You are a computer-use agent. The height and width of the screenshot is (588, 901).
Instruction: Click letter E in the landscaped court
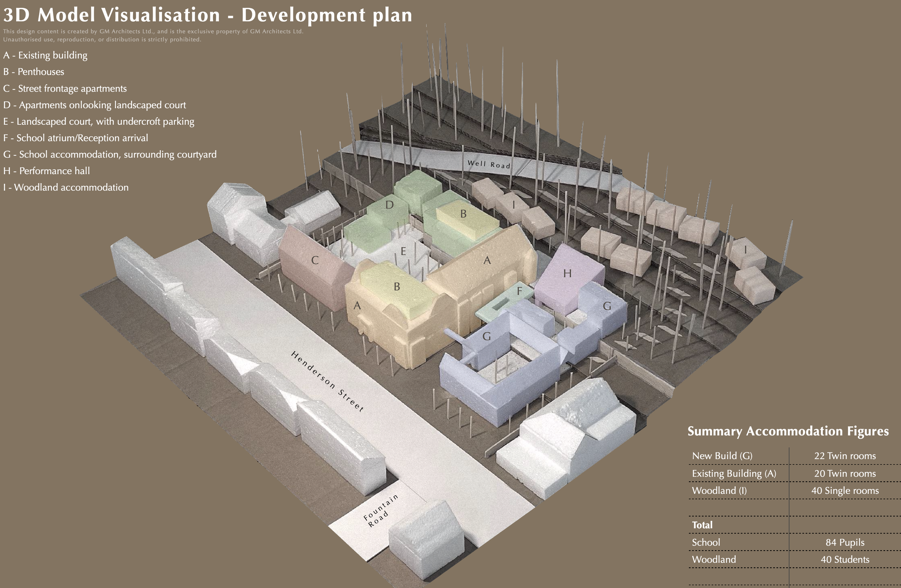[403, 251]
